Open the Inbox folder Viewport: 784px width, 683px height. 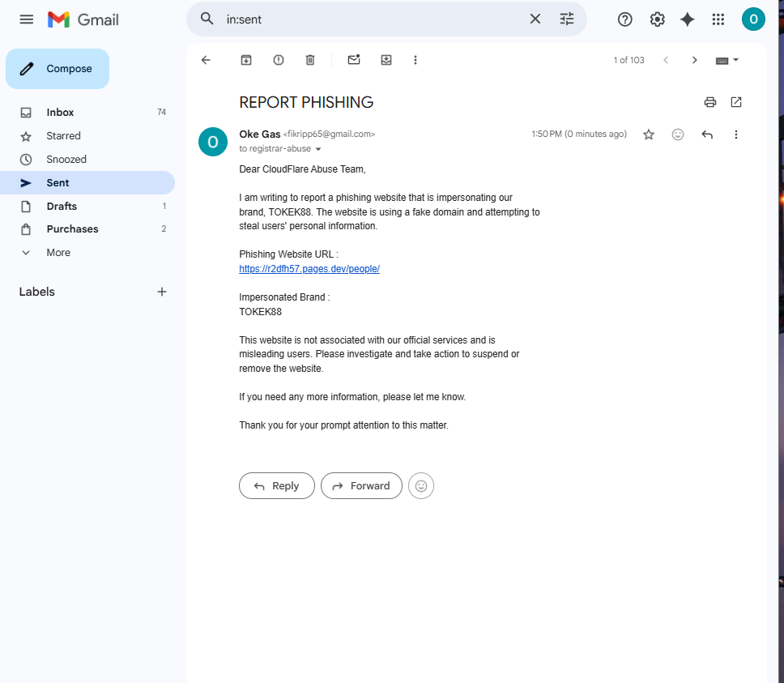tap(87, 112)
